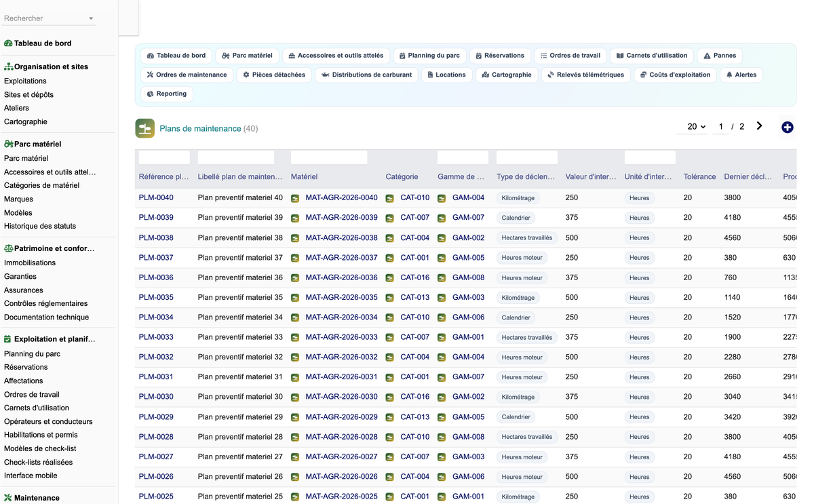The height and width of the screenshot is (504, 814).
Task: Click gamme icon beside GAM-004 in PLM-0040 row
Action: [x=442, y=198]
